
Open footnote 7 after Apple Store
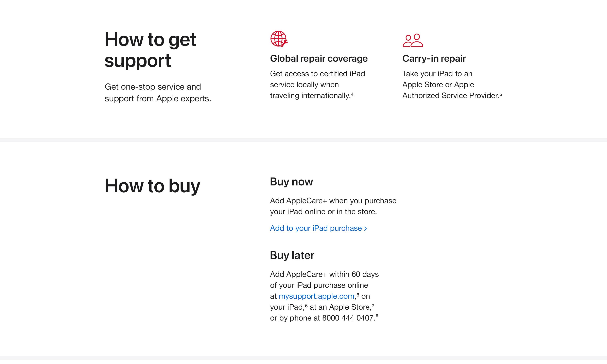point(373,306)
